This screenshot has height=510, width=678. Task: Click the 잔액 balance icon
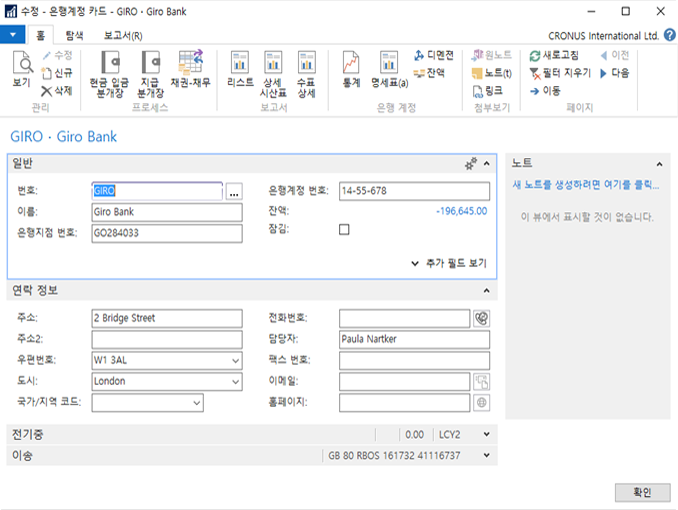tap(419, 73)
